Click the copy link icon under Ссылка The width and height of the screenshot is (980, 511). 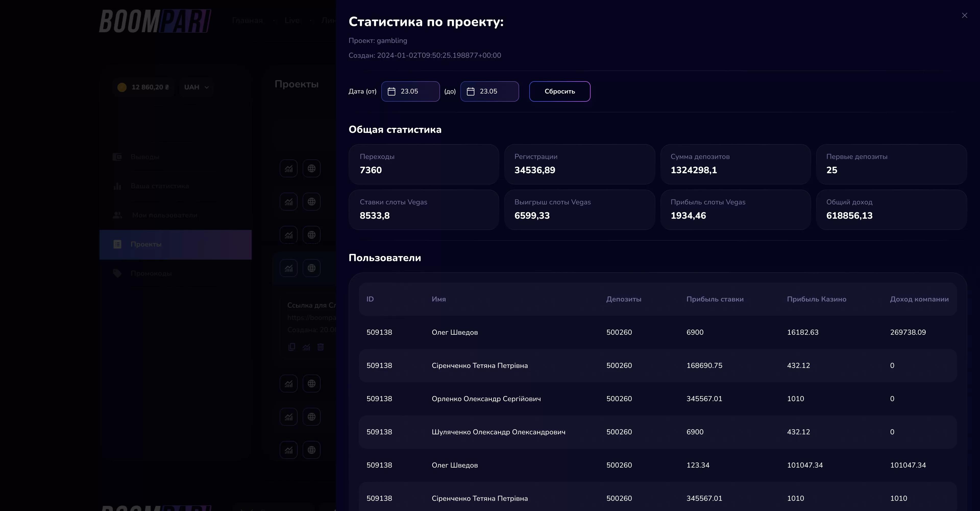[292, 347]
